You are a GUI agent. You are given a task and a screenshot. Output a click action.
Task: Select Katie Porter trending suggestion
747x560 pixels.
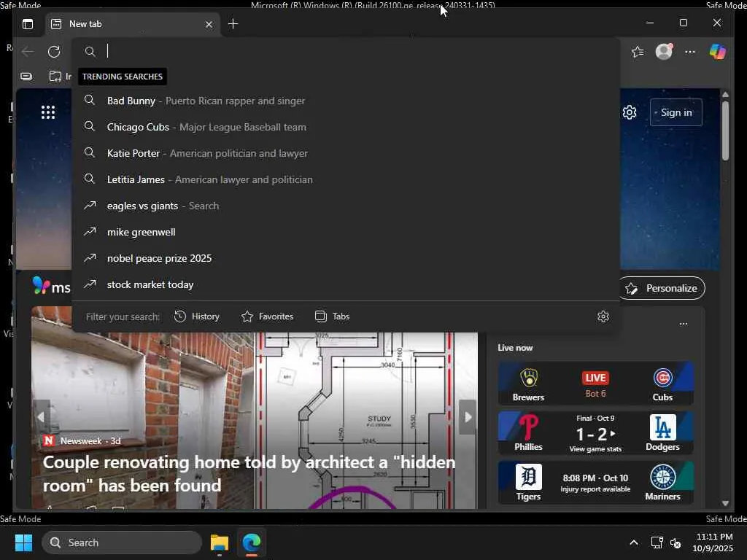346,153
